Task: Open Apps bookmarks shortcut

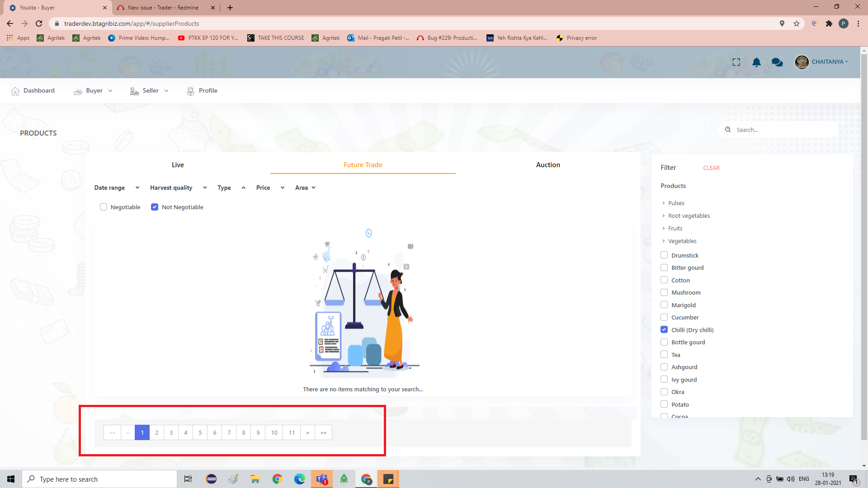Action: pyautogui.click(x=18, y=38)
